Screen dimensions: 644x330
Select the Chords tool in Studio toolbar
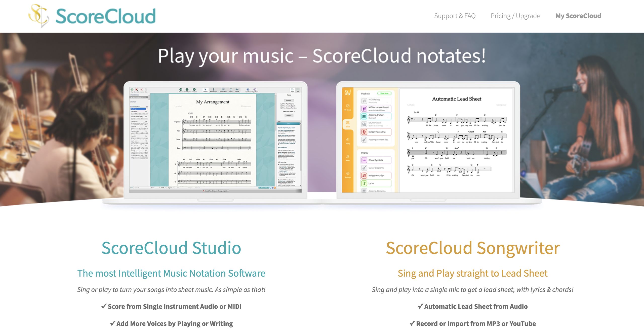(237, 90)
